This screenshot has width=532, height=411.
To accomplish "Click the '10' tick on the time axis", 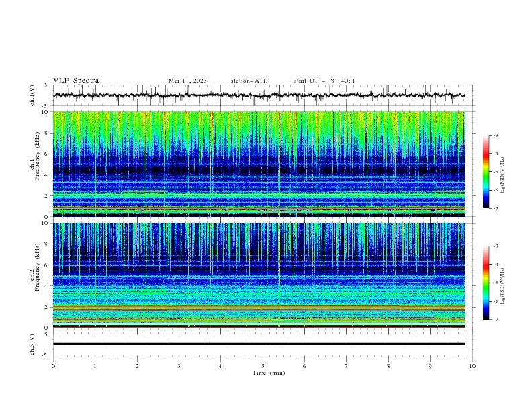I will [472, 366].
